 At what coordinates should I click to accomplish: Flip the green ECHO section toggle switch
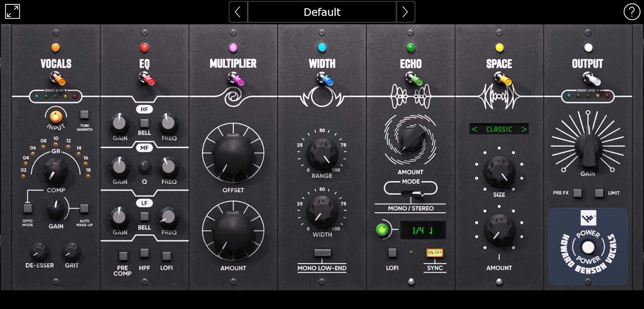point(413,79)
